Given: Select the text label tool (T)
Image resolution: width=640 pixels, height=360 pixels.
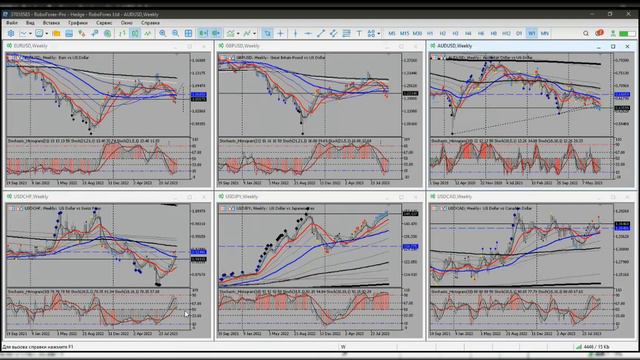Looking at the screenshot, I should 359,33.
